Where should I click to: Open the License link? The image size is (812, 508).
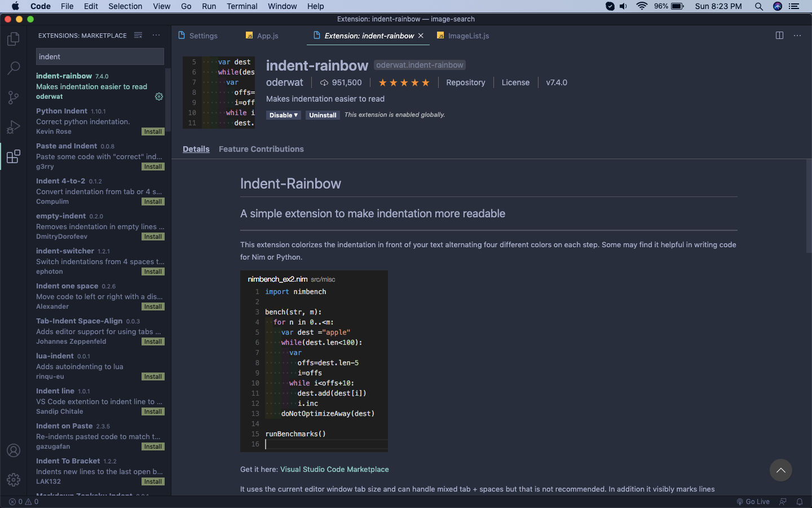click(x=515, y=82)
